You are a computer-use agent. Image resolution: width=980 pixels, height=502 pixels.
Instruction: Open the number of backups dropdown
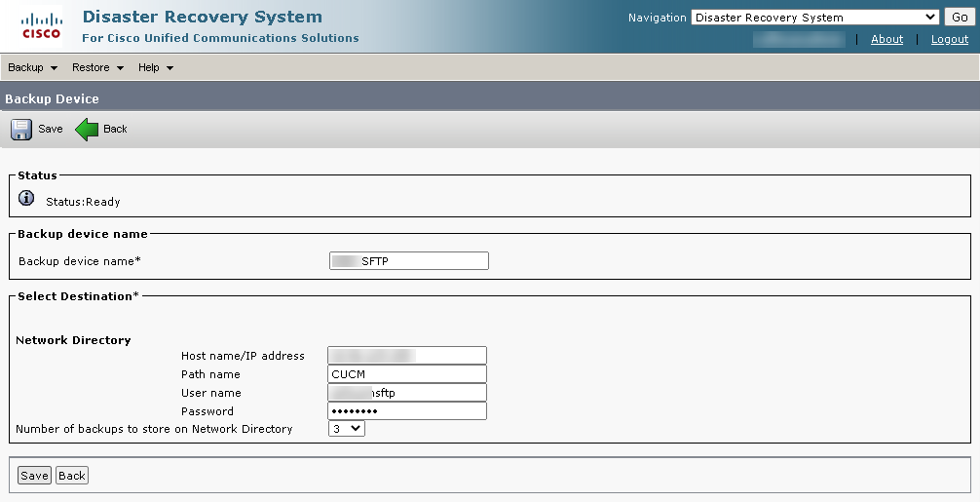[x=346, y=429]
